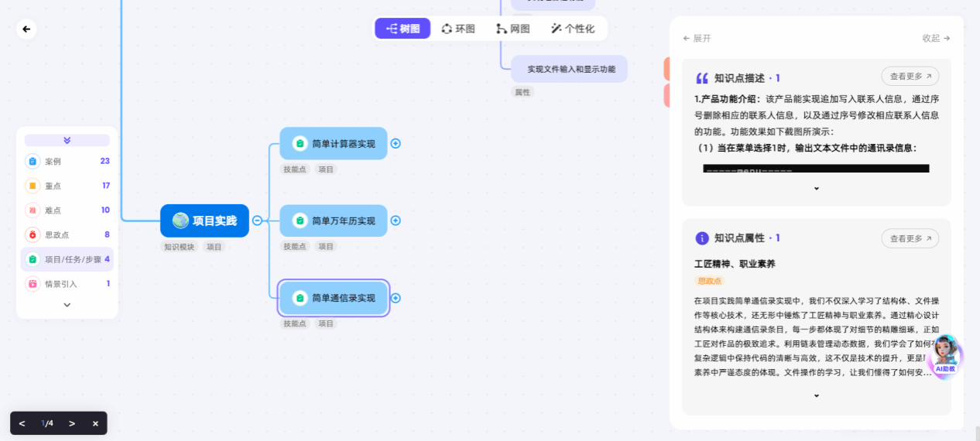Screen dimensions: 980x441
Task: Click 查看更多 for 知识点属性
Action: pos(910,238)
